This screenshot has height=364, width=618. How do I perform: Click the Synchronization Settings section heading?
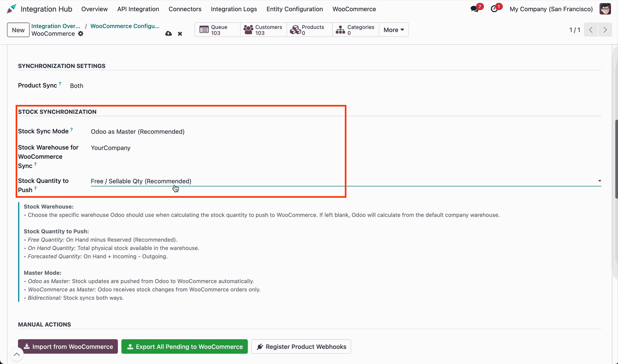coord(62,66)
